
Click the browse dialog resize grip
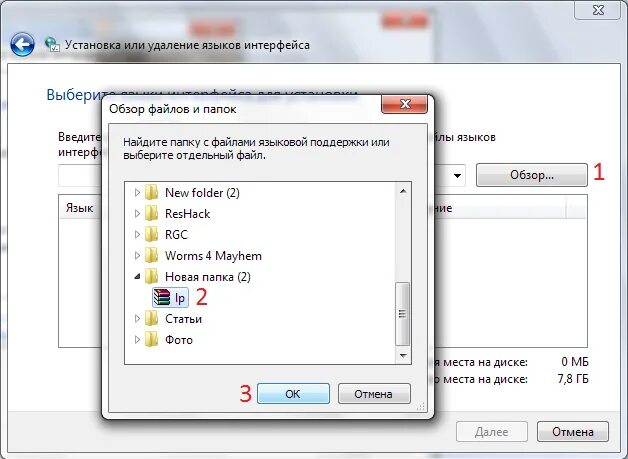tap(421, 407)
